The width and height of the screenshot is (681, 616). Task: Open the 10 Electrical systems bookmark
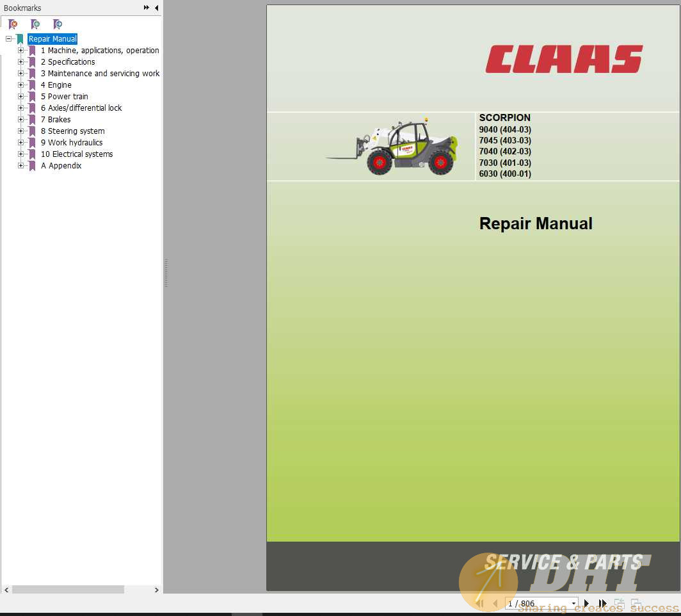(x=77, y=154)
